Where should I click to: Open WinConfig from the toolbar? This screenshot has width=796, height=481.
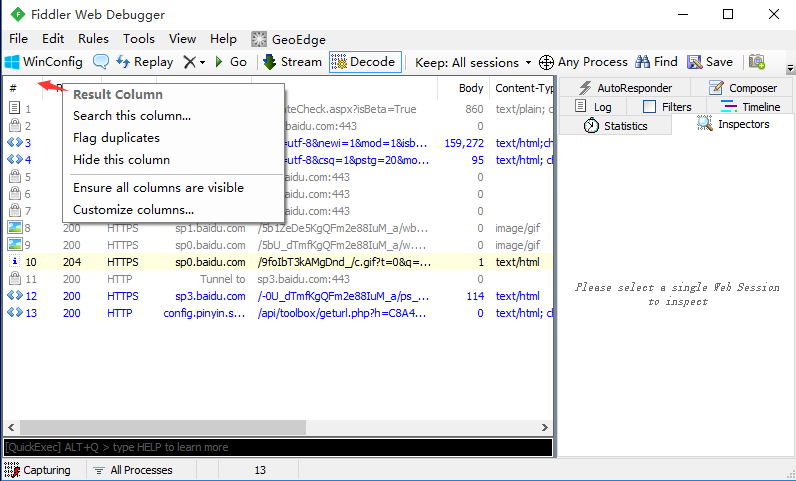point(43,62)
